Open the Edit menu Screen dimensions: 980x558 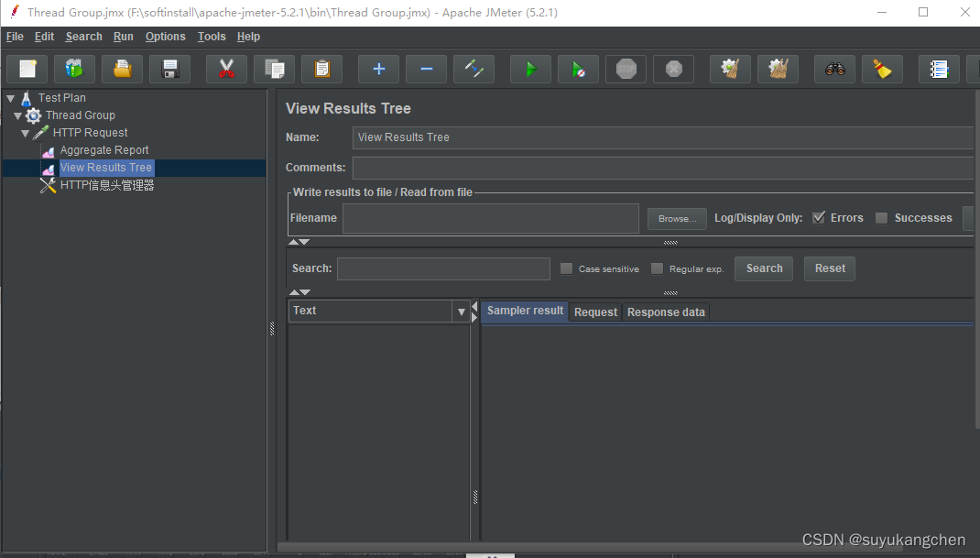(44, 37)
